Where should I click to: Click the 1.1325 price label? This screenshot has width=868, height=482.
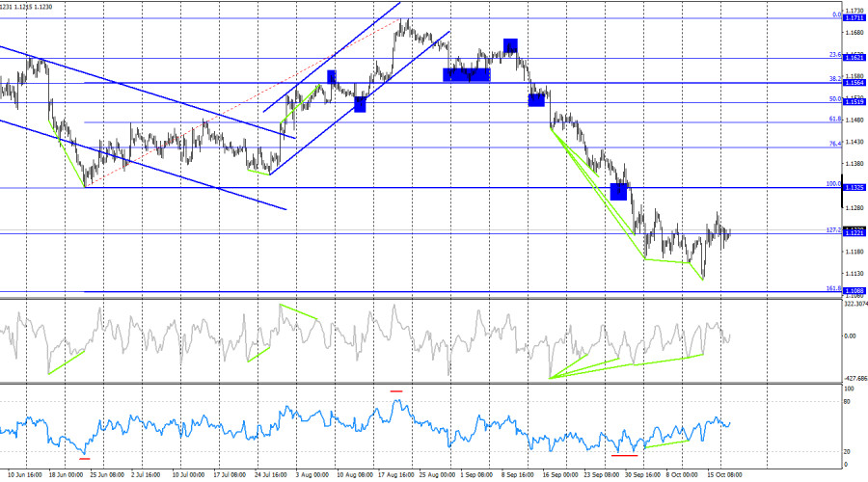click(x=854, y=188)
